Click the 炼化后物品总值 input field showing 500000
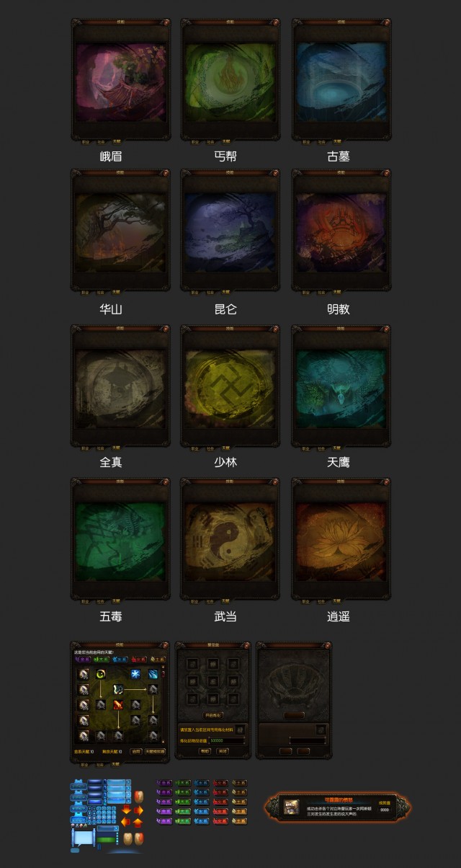The image size is (461, 868). 227,740
